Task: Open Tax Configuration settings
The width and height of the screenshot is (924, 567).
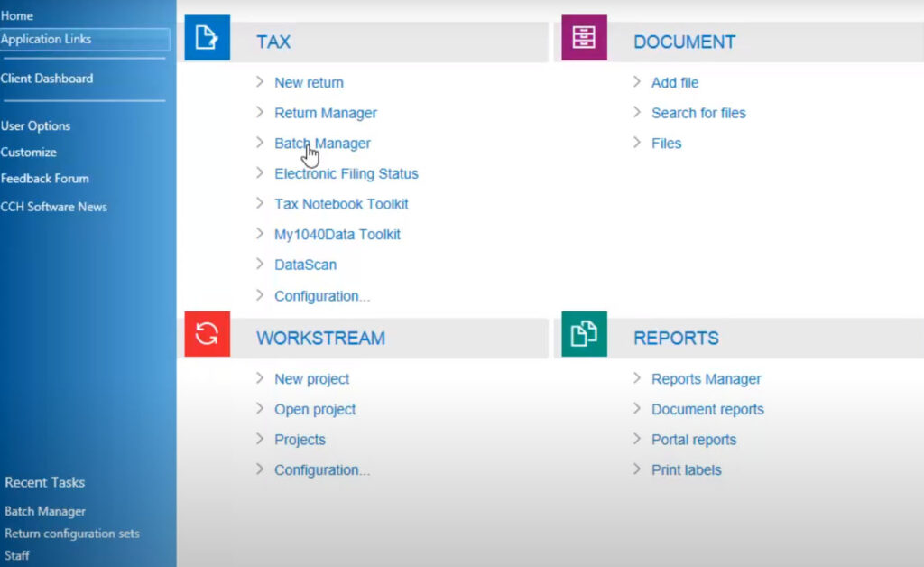Action: [322, 295]
